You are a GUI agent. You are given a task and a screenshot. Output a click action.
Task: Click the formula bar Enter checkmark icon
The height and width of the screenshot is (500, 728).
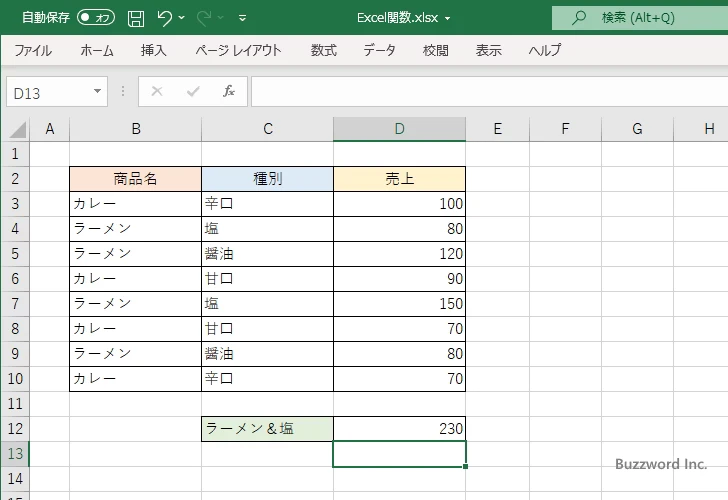pyautogui.click(x=193, y=91)
